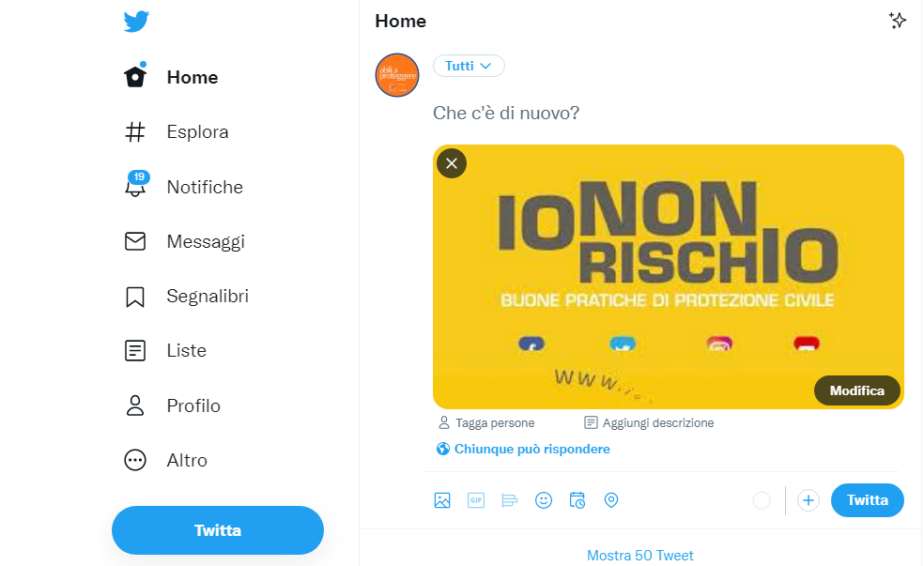924x566 pixels.
Task: Open the Altro more menu
Action: [x=166, y=460]
